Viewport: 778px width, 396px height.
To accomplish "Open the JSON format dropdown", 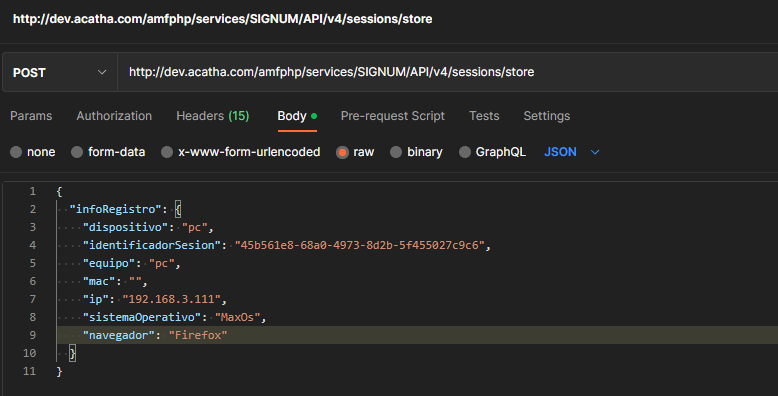I will pyautogui.click(x=572, y=152).
